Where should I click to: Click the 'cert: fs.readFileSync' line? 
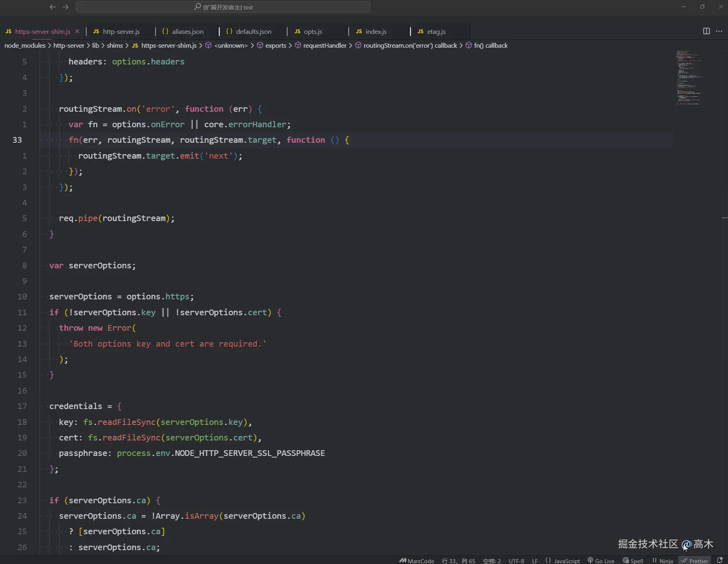(x=160, y=438)
